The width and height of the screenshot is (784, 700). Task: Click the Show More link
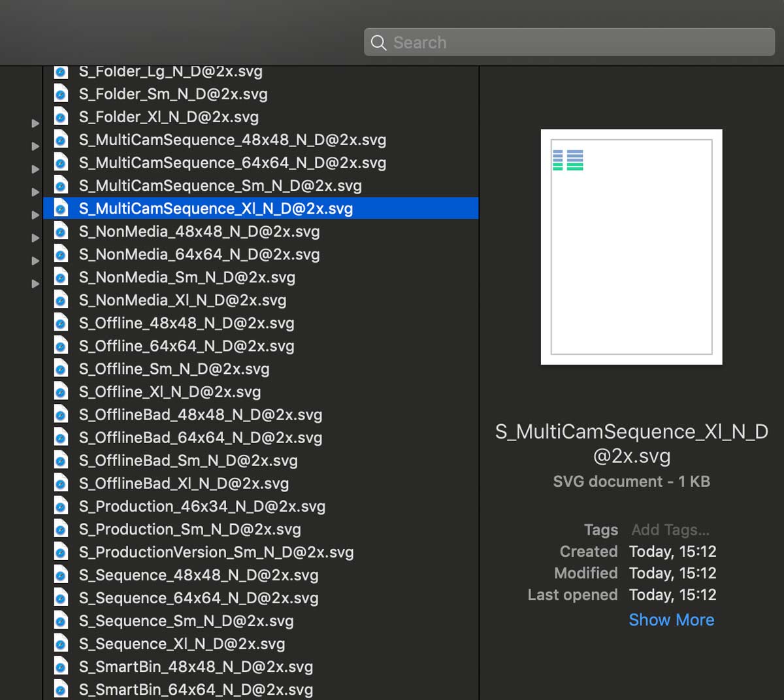pos(672,620)
